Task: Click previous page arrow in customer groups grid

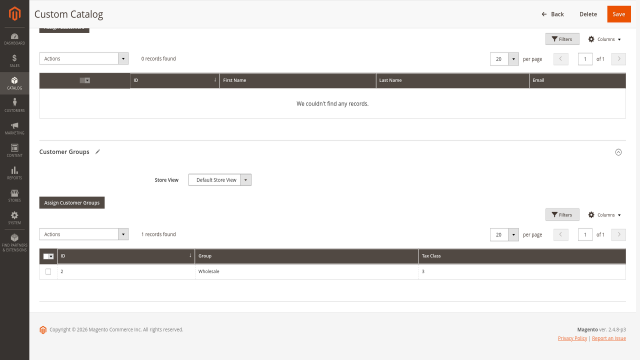Action: pyautogui.click(x=561, y=235)
